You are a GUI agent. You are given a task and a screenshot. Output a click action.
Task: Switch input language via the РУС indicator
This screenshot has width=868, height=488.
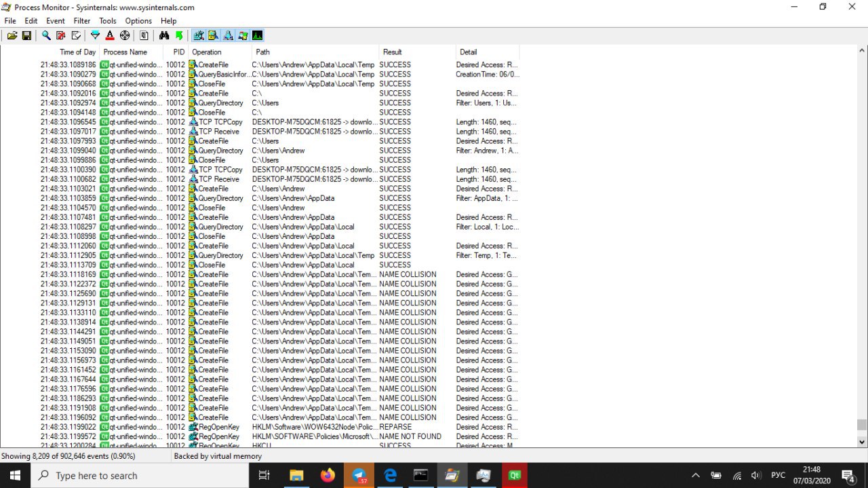(778, 476)
